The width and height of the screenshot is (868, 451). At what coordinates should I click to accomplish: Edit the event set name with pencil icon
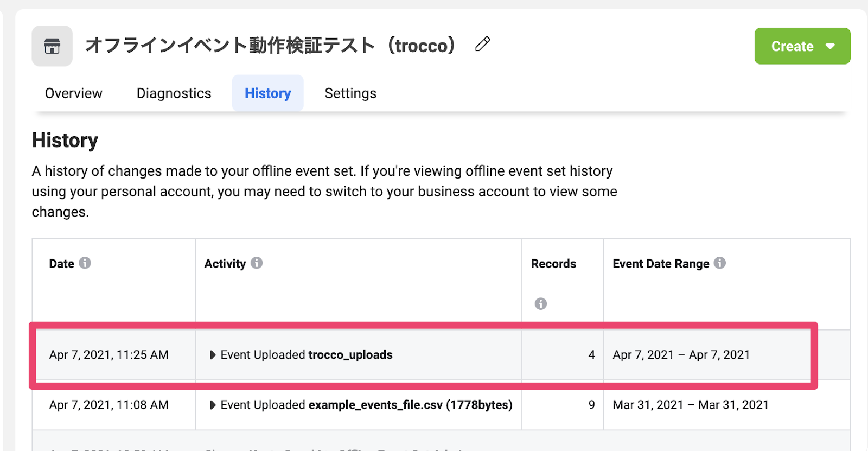[483, 44]
